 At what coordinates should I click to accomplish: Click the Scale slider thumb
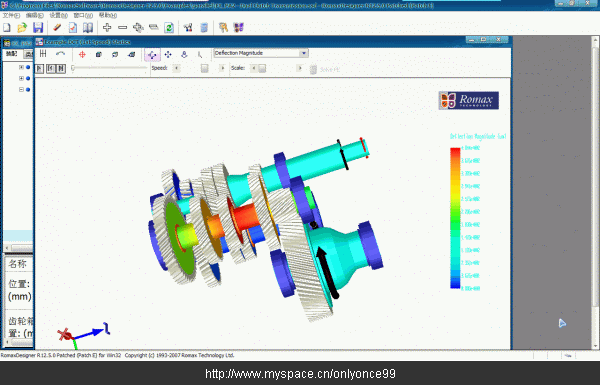pos(262,69)
